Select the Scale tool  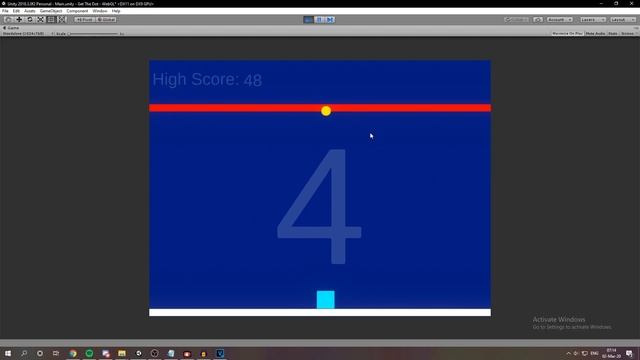point(40,20)
